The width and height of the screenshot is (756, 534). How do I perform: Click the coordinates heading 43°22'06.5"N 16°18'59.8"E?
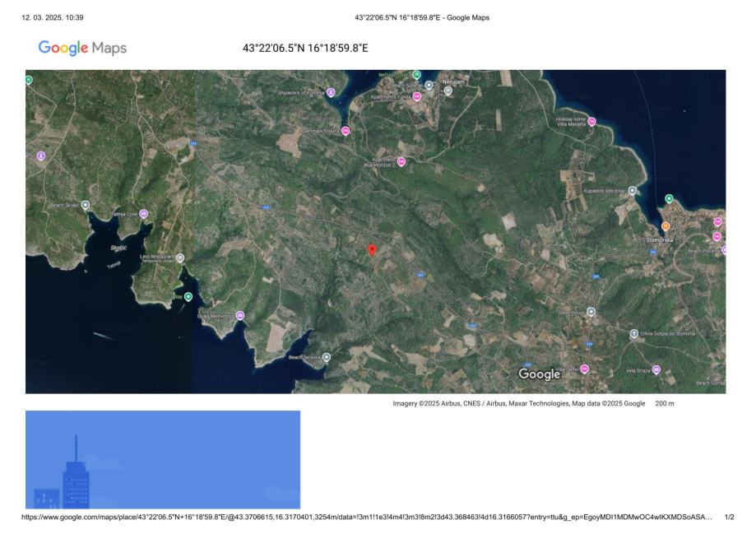point(305,48)
